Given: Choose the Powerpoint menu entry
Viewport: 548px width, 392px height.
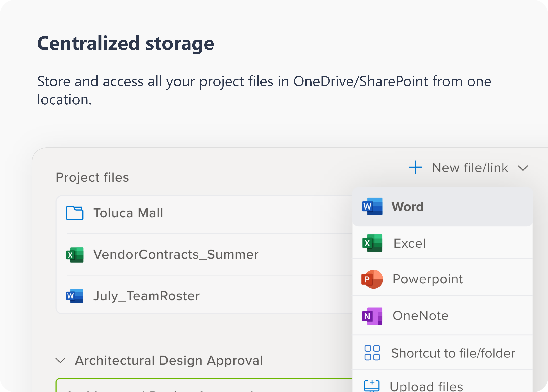Looking at the screenshot, I should (x=443, y=277).
